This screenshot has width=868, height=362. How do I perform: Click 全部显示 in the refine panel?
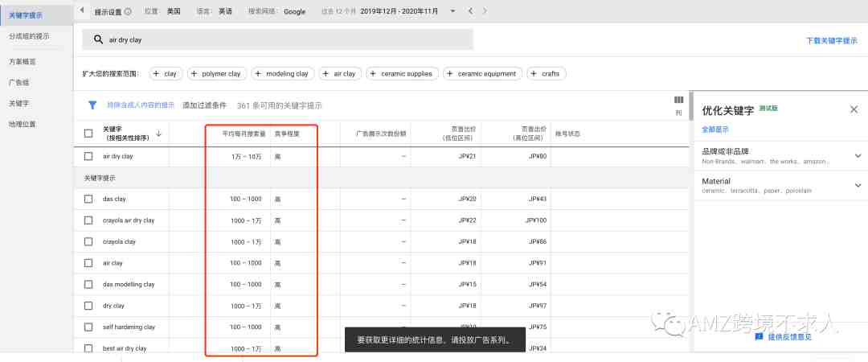[715, 130]
